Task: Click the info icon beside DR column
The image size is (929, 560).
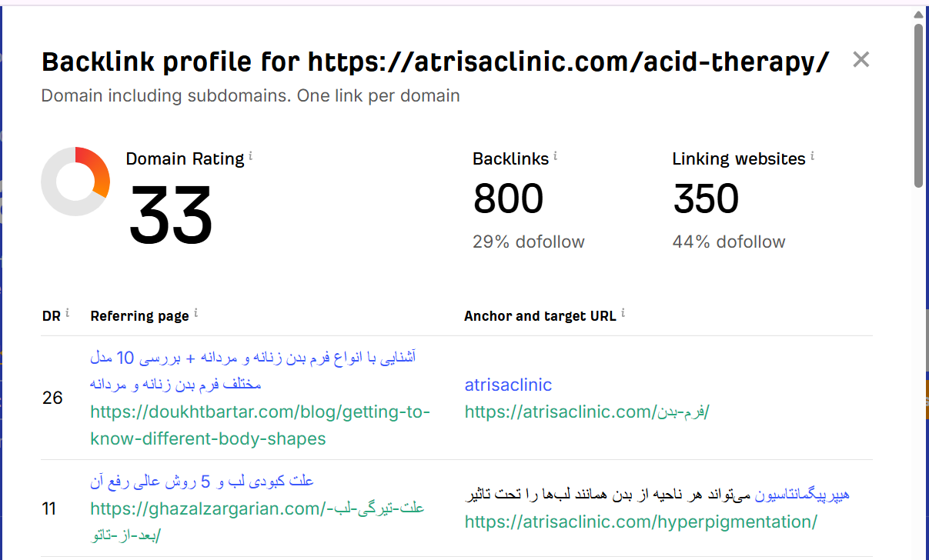Action: tap(67, 313)
